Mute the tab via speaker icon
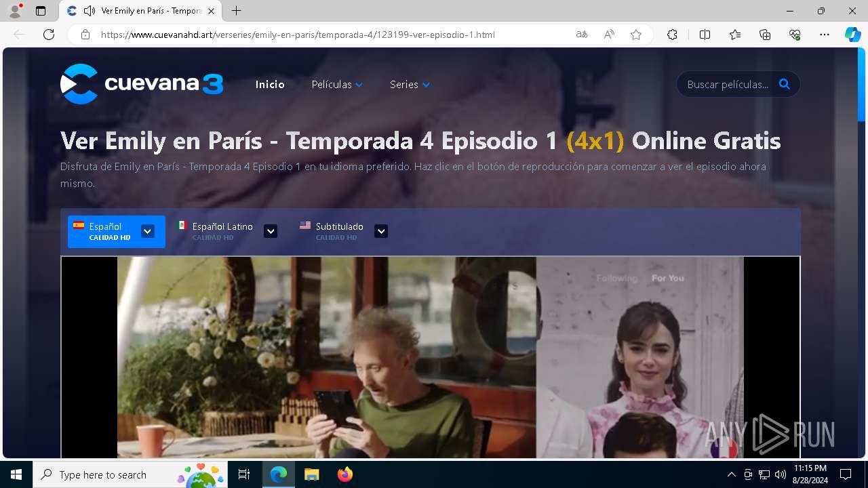 point(90,11)
